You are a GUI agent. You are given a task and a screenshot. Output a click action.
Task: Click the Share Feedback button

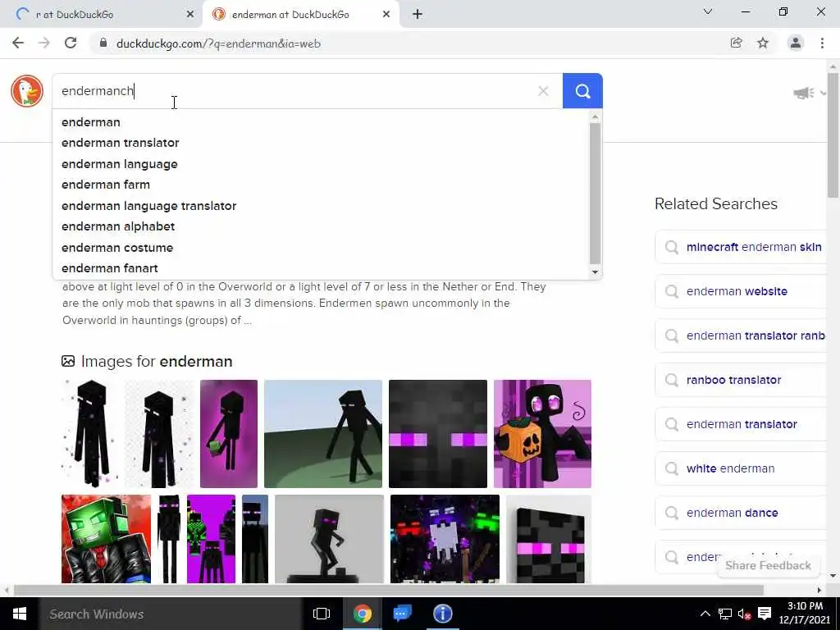768,566
